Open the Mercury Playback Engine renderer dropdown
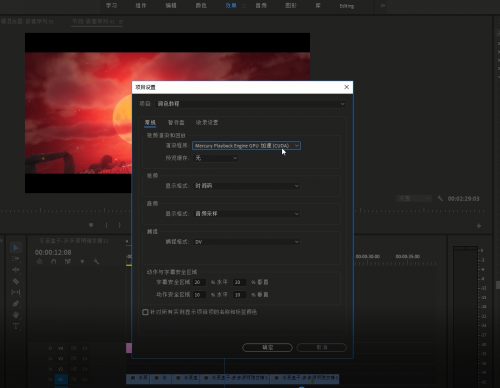Viewport: 500px width, 388px height. click(246, 146)
